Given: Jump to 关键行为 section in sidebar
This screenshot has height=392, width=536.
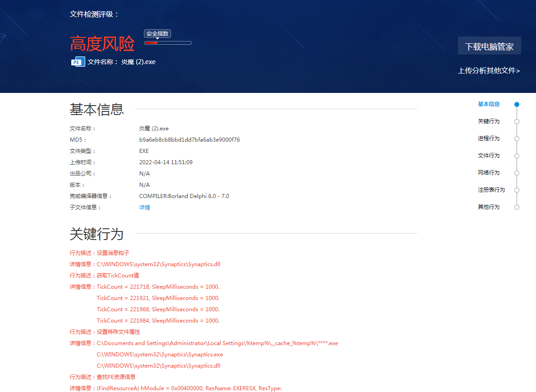Looking at the screenshot, I should pyautogui.click(x=489, y=121).
